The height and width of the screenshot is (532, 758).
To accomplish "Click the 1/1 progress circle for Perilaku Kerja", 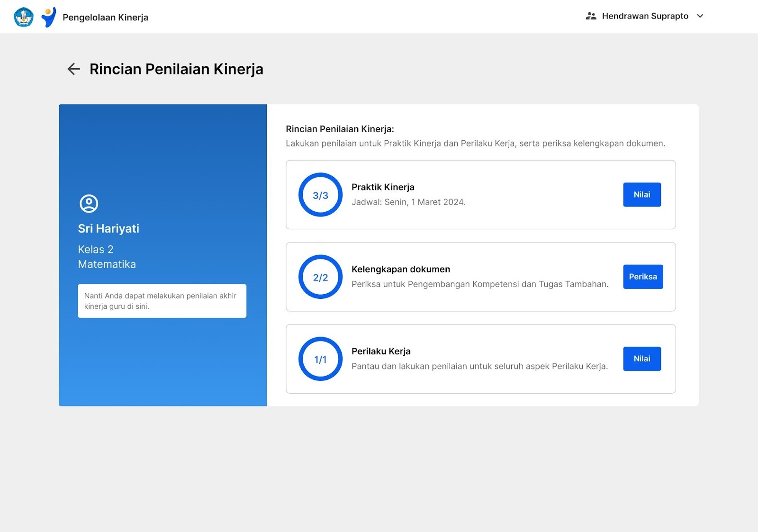I will coord(320,359).
